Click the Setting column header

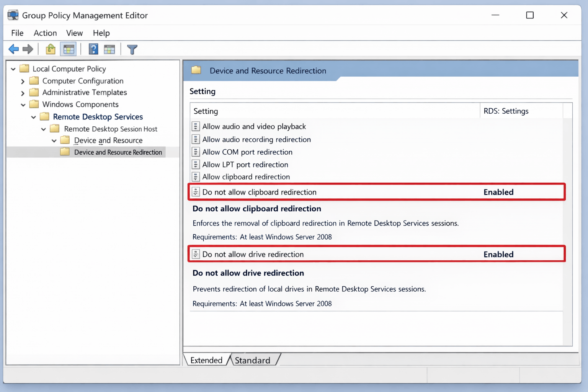pyautogui.click(x=206, y=111)
